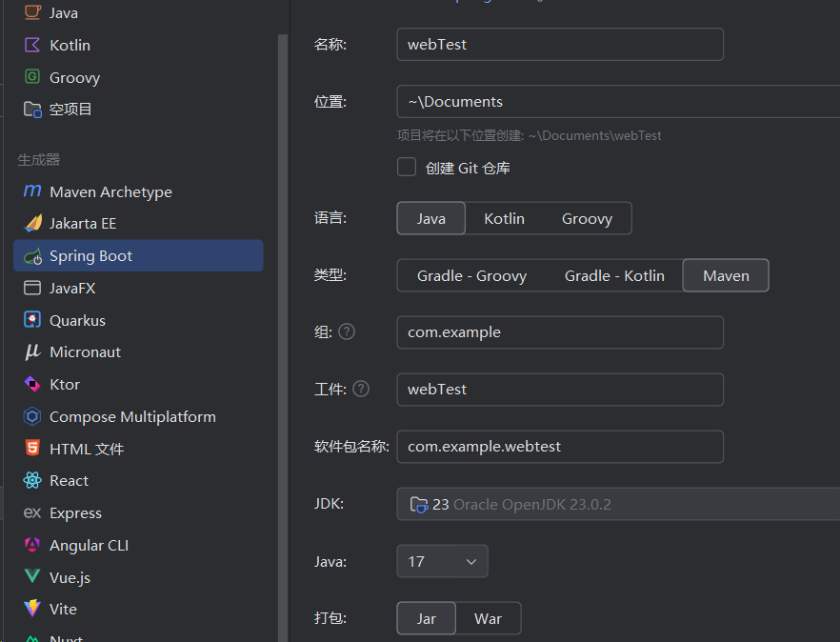The height and width of the screenshot is (642, 840).
Task: Click the sidebar vertical scrollbar
Action: point(282,337)
